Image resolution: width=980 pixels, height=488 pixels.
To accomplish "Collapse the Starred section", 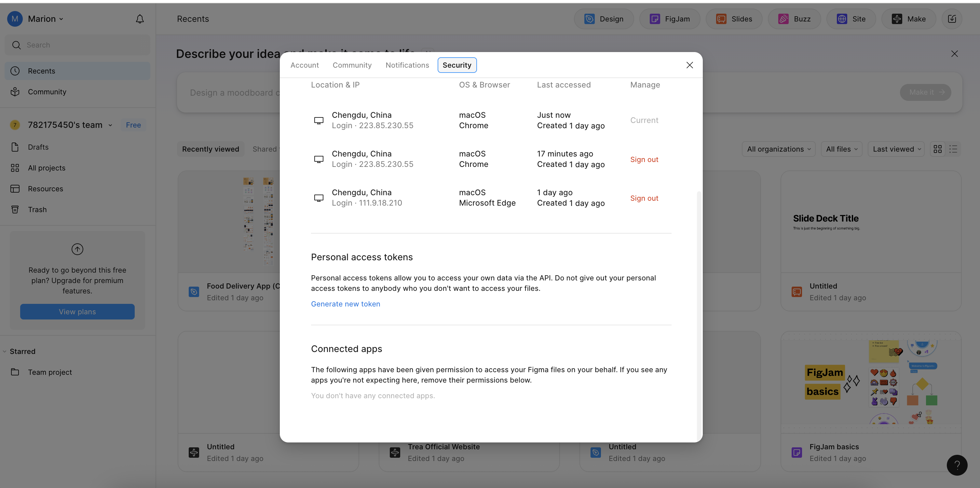I will (5, 351).
